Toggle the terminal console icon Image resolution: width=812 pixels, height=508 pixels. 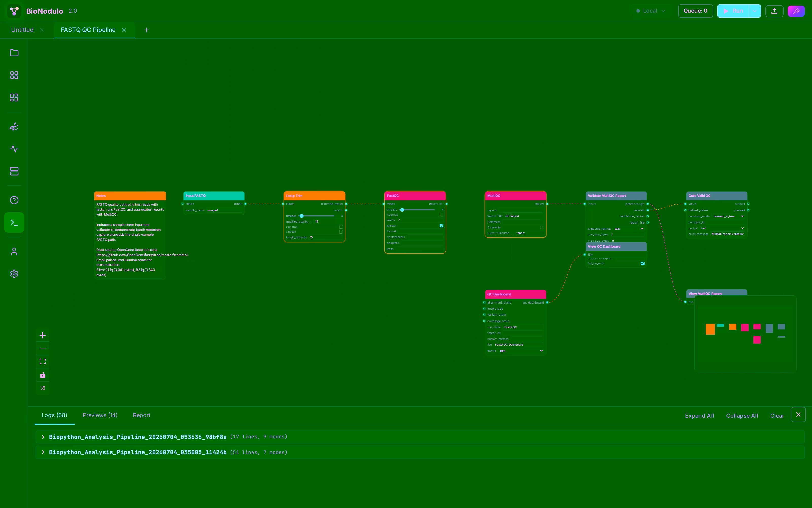click(x=14, y=223)
